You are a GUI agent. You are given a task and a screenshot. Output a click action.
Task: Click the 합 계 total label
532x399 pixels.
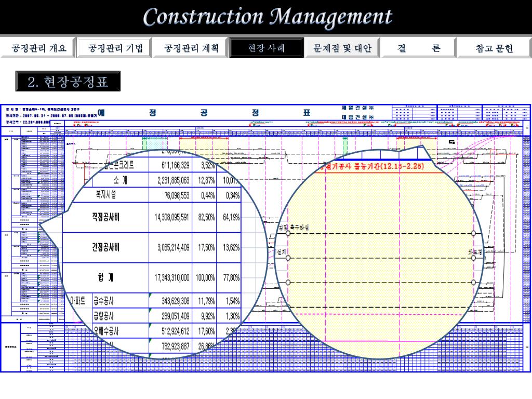click(x=105, y=277)
